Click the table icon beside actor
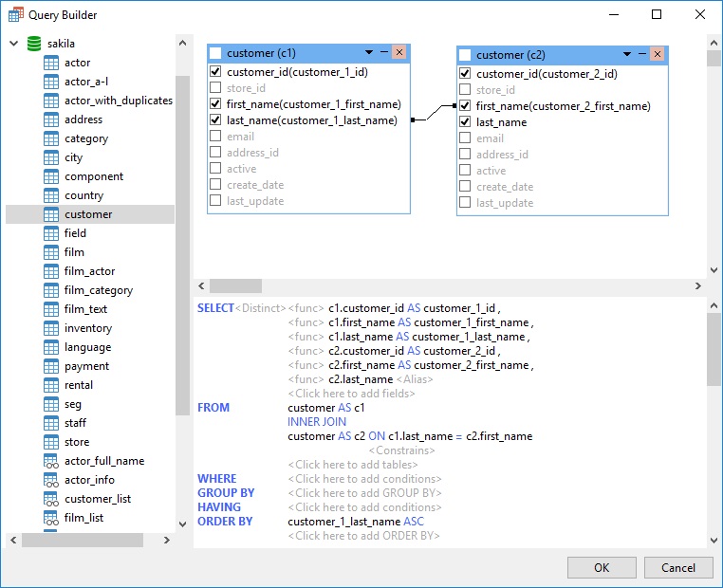This screenshot has height=588, width=723. 52,63
